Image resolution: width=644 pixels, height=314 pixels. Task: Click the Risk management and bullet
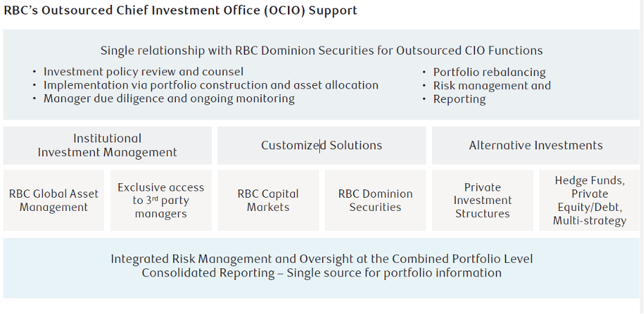pos(492,86)
